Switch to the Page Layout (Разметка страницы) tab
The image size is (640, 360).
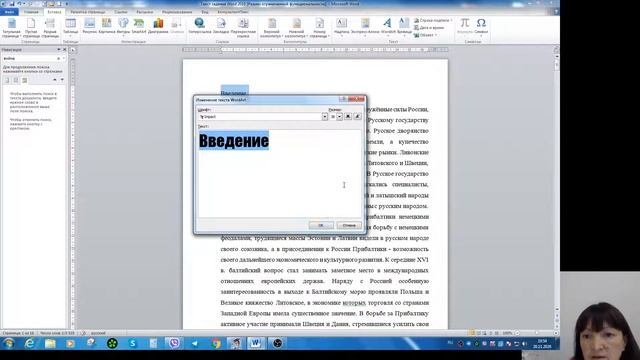[88, 12]
